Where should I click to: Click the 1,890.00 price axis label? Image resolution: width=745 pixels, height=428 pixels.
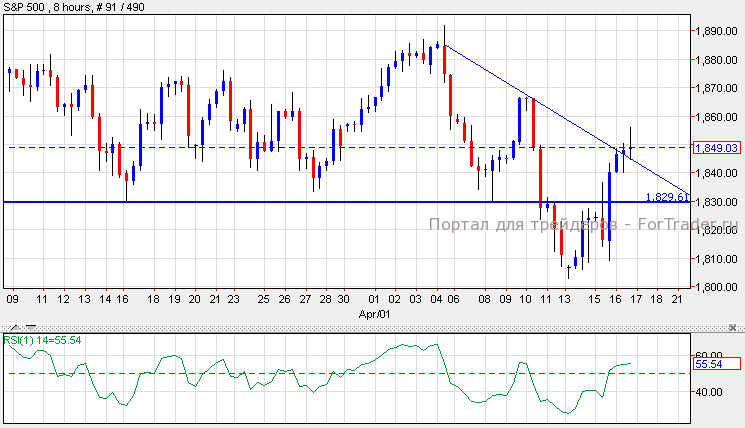coord(716,31)
